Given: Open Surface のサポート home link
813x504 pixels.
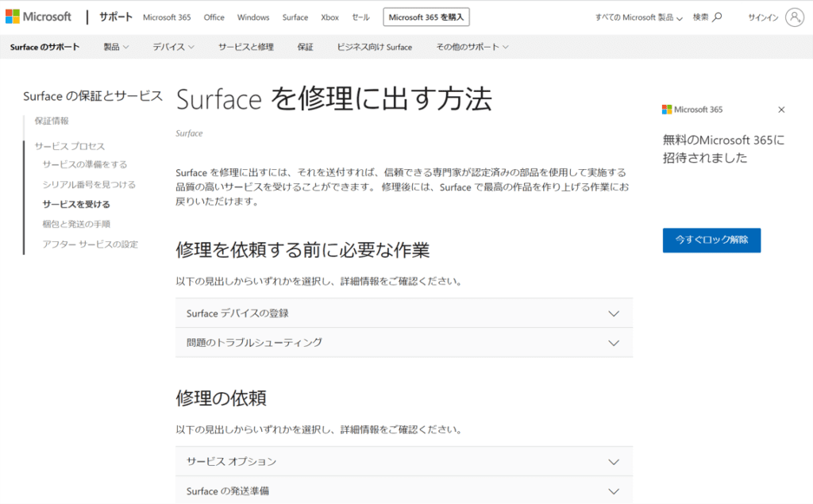Looking at the screenshot, I should point(44,47).
